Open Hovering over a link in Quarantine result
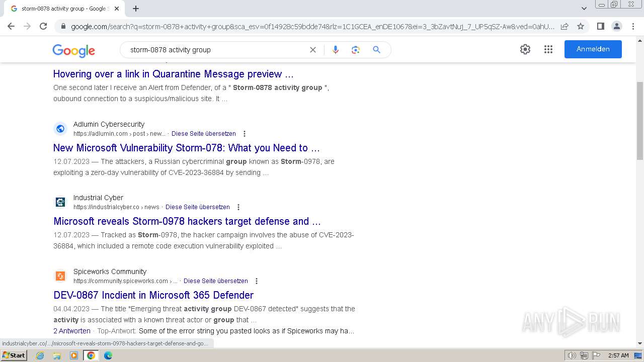The width and height of the screenshot is (644, 362). click(173, 74)
